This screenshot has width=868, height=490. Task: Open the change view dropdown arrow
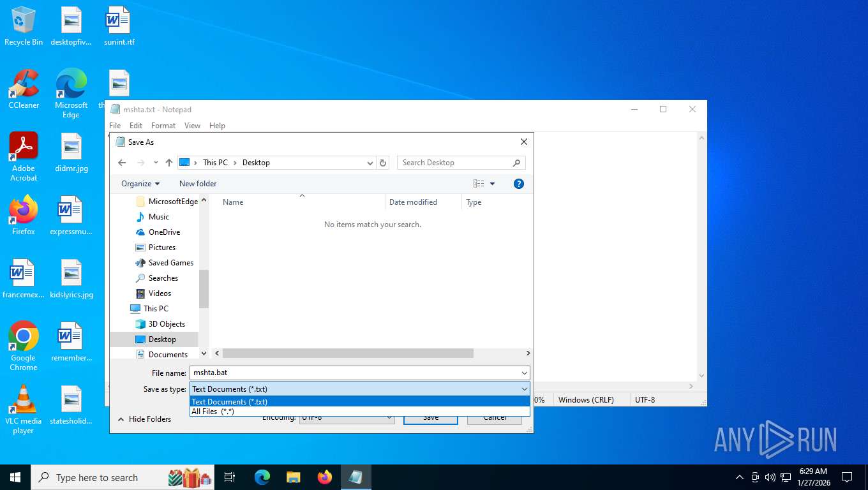click(x=492, y=184)
